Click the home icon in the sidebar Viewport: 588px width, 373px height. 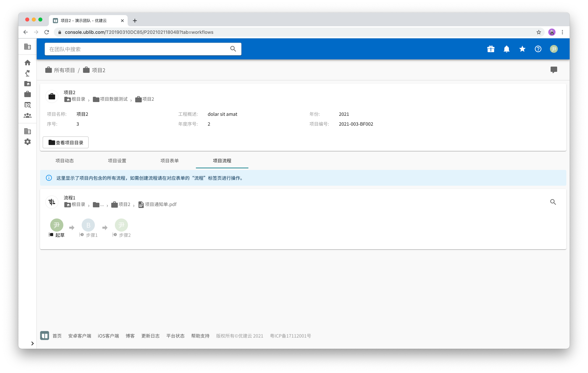[x=28, y=63]
